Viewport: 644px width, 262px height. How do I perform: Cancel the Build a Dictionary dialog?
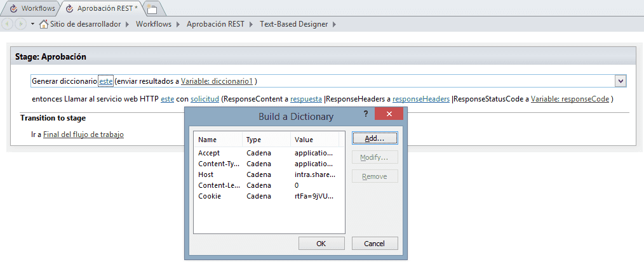[x=375, y=244]
